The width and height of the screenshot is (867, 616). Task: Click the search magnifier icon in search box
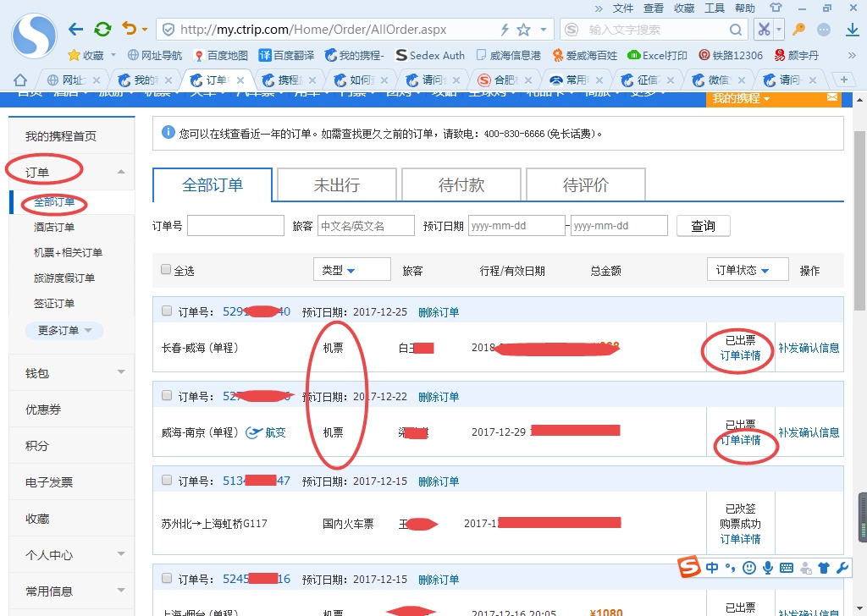point(736,30)
